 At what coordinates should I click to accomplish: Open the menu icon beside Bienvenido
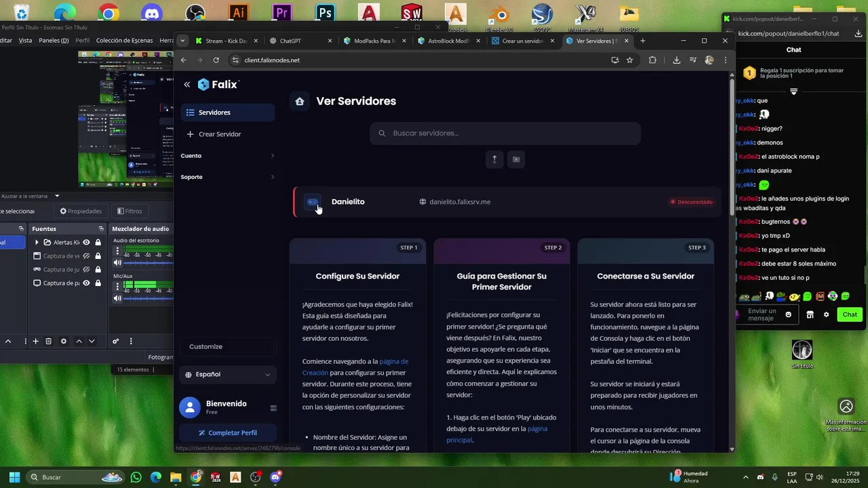click(x=273, y=408)
